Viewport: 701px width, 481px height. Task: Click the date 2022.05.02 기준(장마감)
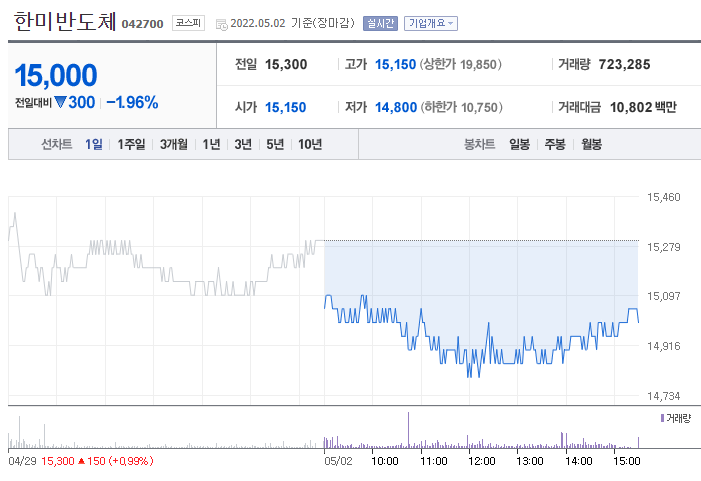tap(292, 23)
